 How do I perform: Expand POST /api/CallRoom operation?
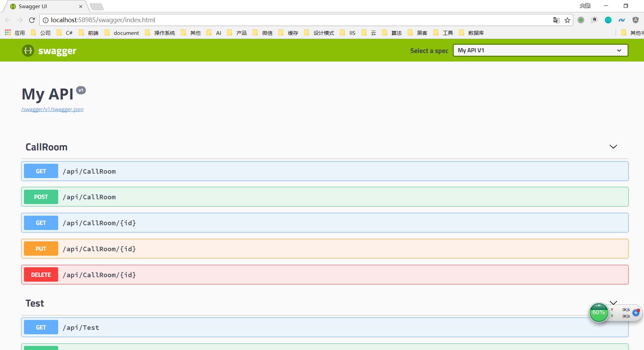pyautogui.click(x=325, y=197)
